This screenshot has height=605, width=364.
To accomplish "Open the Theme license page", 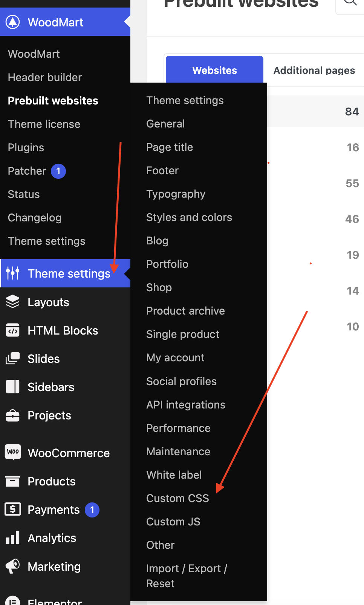I will (x=44, y=124).
